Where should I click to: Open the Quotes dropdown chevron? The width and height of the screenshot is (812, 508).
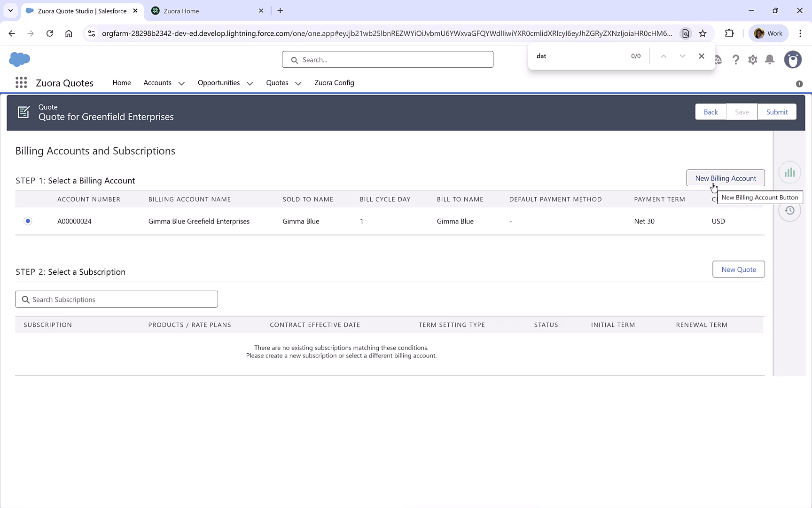click(x=298, y=83)
